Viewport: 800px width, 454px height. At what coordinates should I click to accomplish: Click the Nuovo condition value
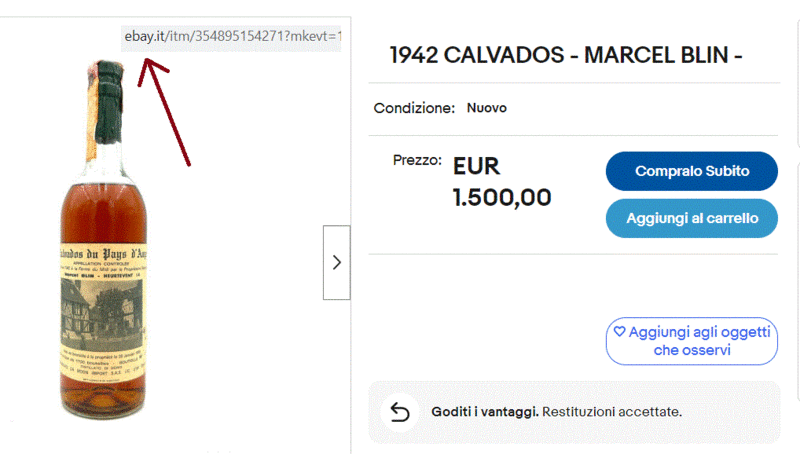(486, 108)
